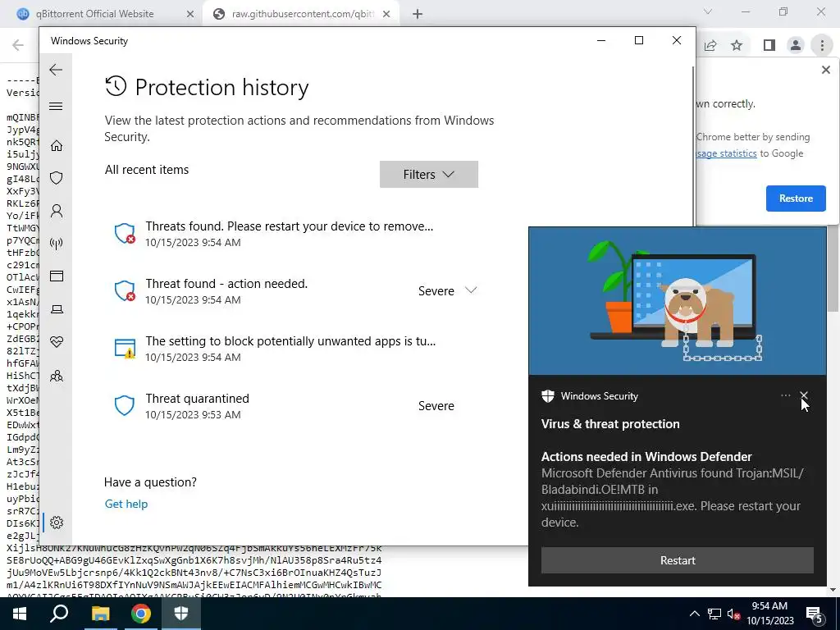Open taskbar Search

[x=59, y=614]
